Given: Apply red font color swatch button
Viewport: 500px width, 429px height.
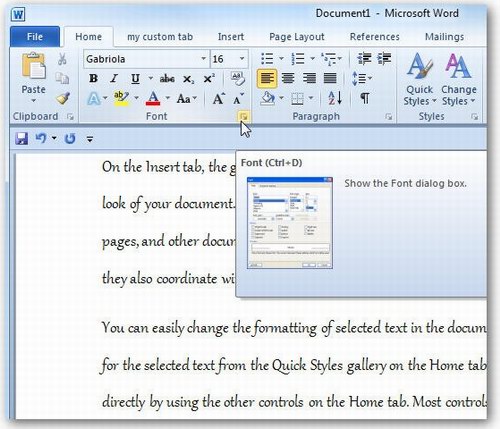Looking at the screenshot, I should (x=153, y=99).
